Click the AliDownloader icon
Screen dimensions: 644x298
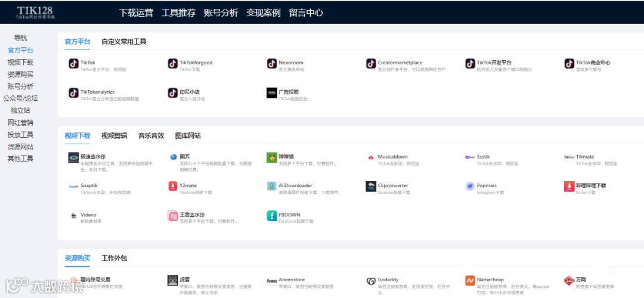click(x=271, y=187)
